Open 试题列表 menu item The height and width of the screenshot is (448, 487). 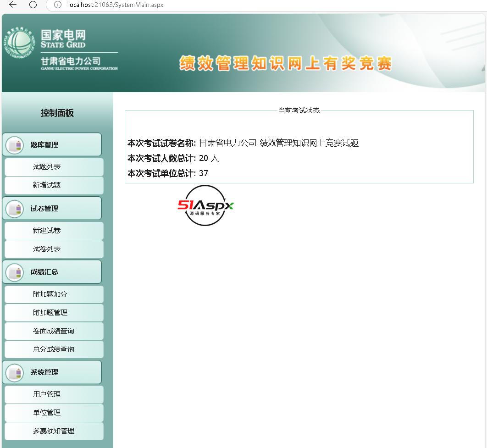click(54, 167)
